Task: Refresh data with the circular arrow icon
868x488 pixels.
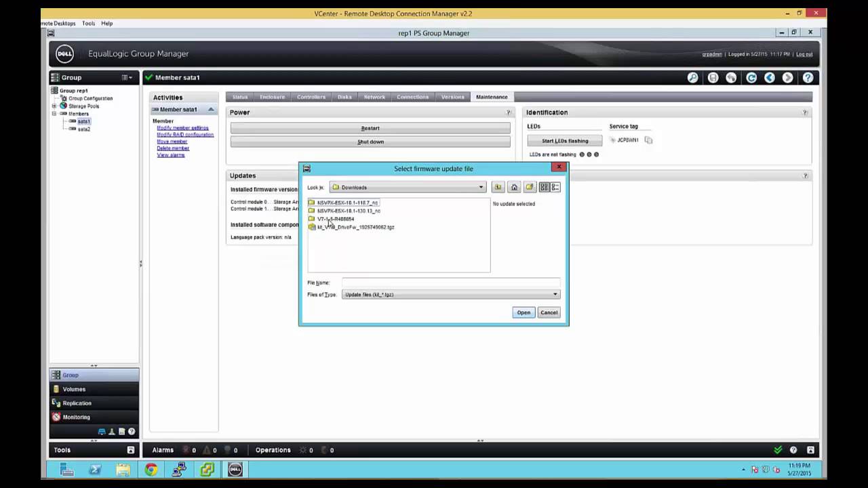Action: tap(751, 78)
